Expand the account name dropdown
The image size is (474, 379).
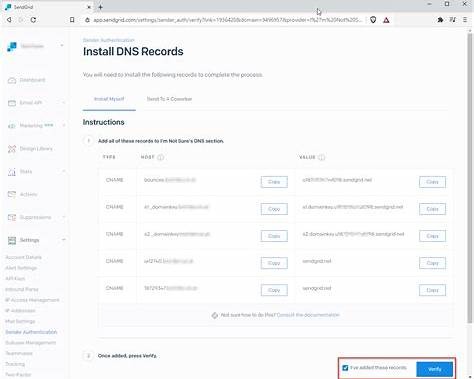click(62, 46)
